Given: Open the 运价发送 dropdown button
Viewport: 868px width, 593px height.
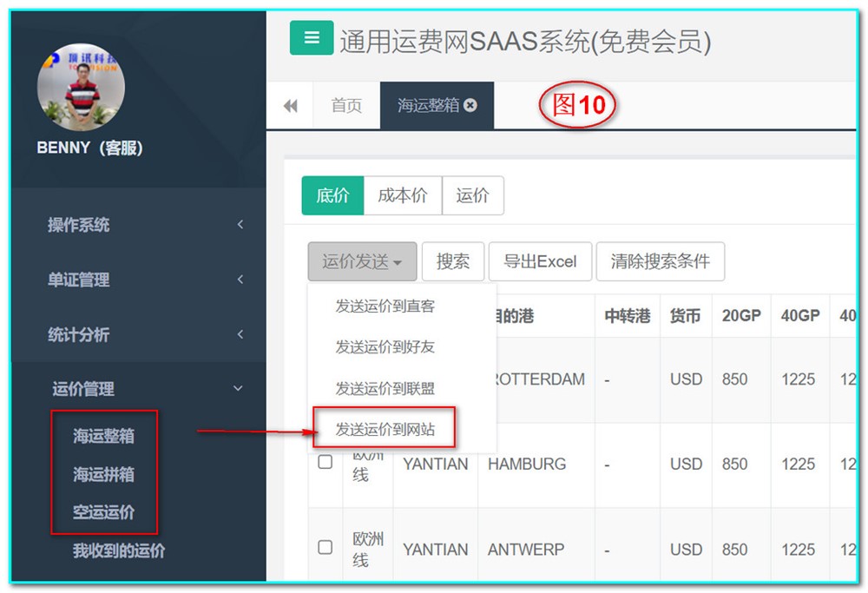Looking at the screenshot, I should coord(362,261).
